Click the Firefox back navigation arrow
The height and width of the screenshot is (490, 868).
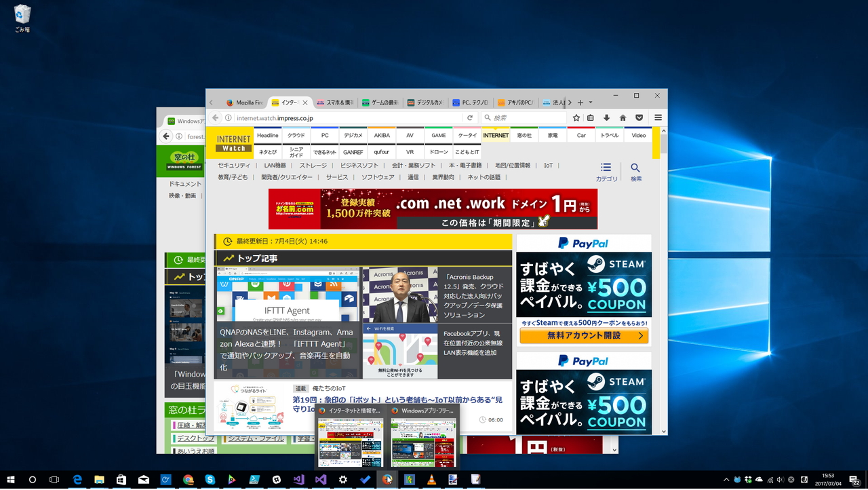[216, 117]
